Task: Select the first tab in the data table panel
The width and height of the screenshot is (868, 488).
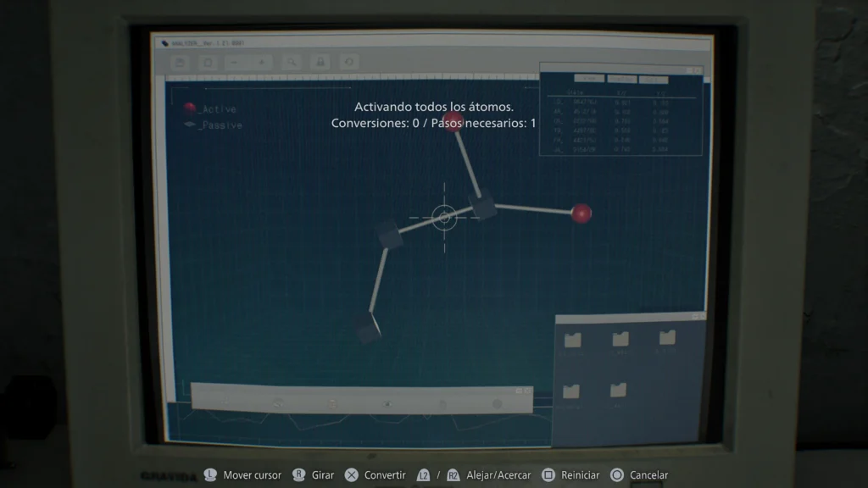Action: pyautogui.click(x=589, y=79)
